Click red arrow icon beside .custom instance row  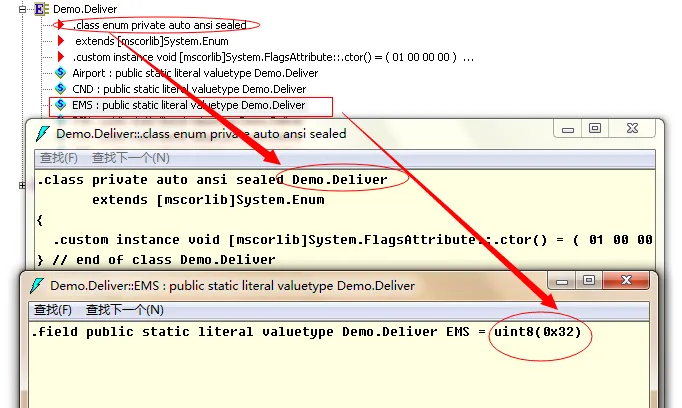point(61,57)
